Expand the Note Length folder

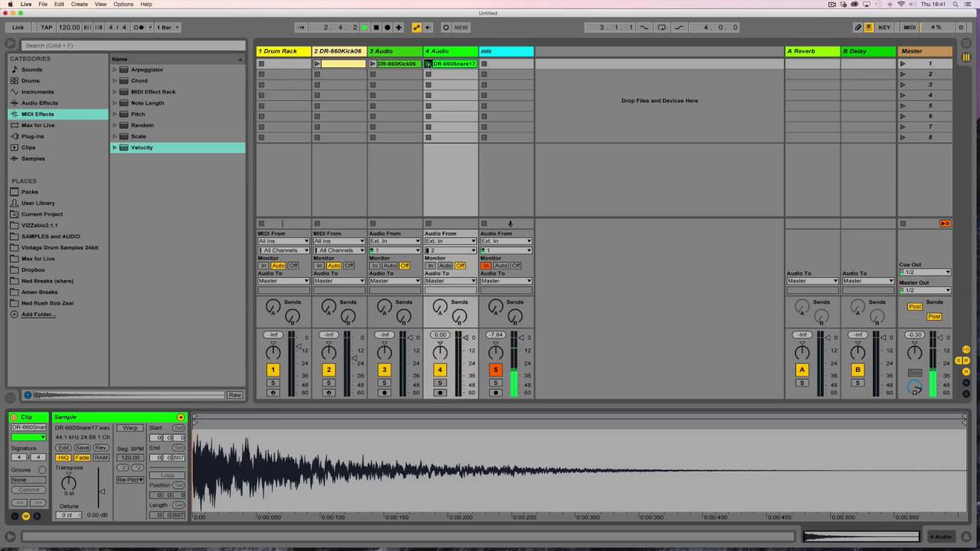115,103
